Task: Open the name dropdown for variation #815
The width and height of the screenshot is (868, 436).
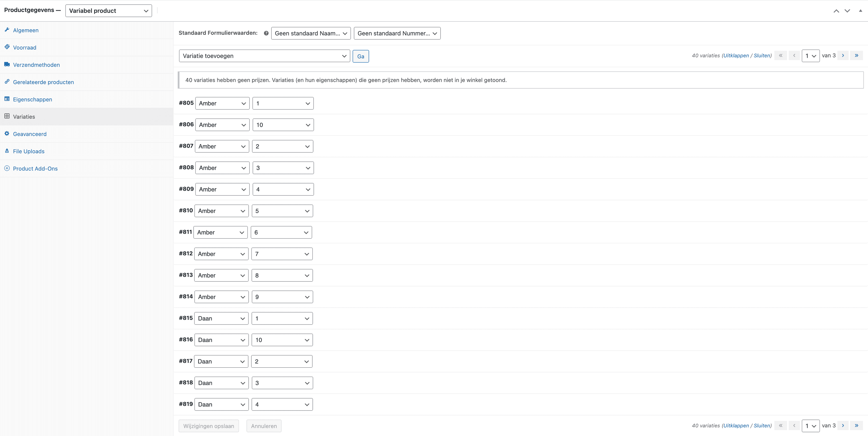Action: (x=221, y=318)
